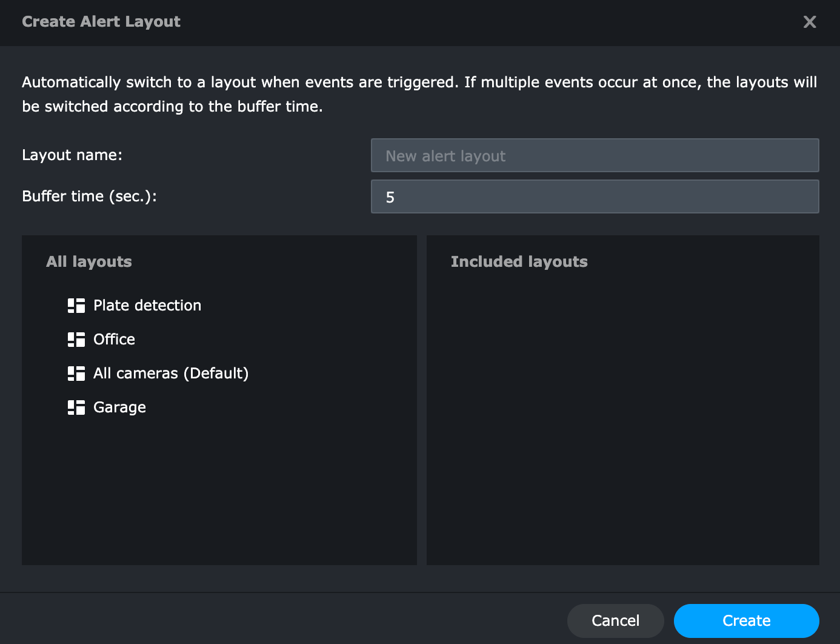Click the Included layouts heading
The height and width of the screenshot is (644, 840).
519,262
